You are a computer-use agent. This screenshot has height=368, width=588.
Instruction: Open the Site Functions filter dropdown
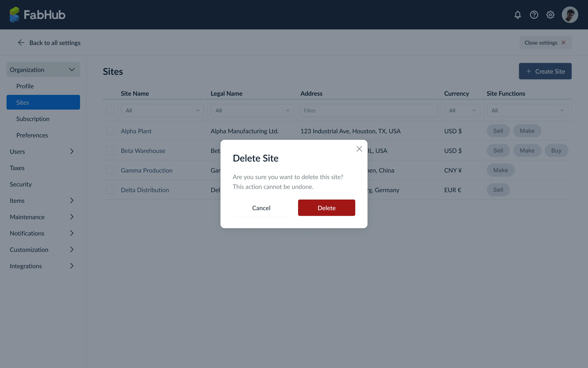[527, 110]
